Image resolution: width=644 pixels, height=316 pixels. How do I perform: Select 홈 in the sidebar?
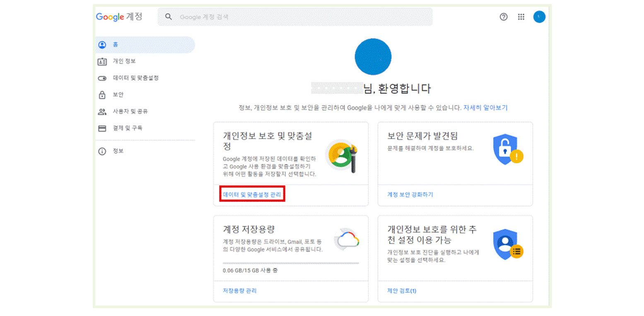145,45
